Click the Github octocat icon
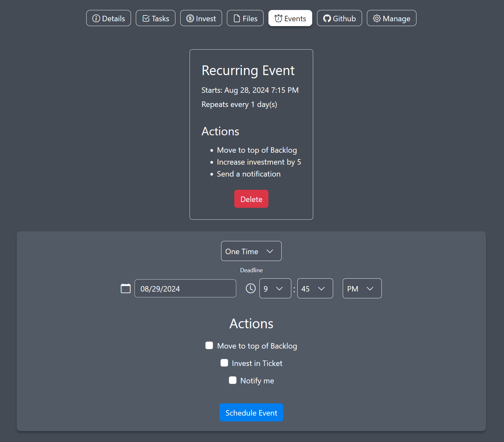The width and height of the screenshot is (504, 442). coord(327,18)
